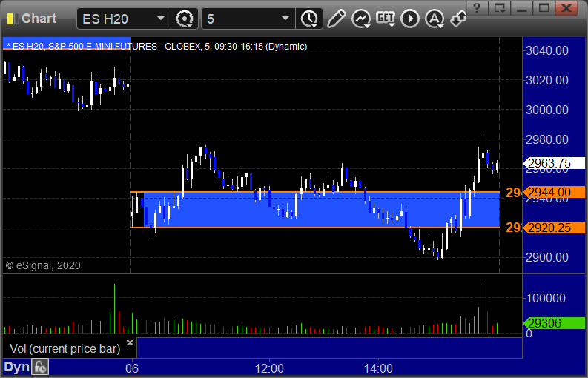Select the upper orange line at 2944

click(315, 192)
